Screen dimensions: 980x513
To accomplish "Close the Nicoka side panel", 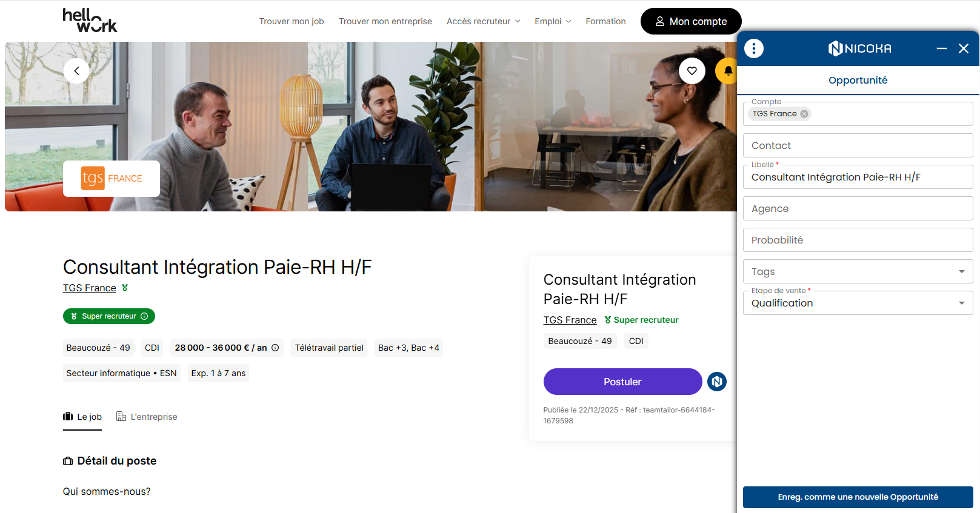I will [x=964, y=48].
